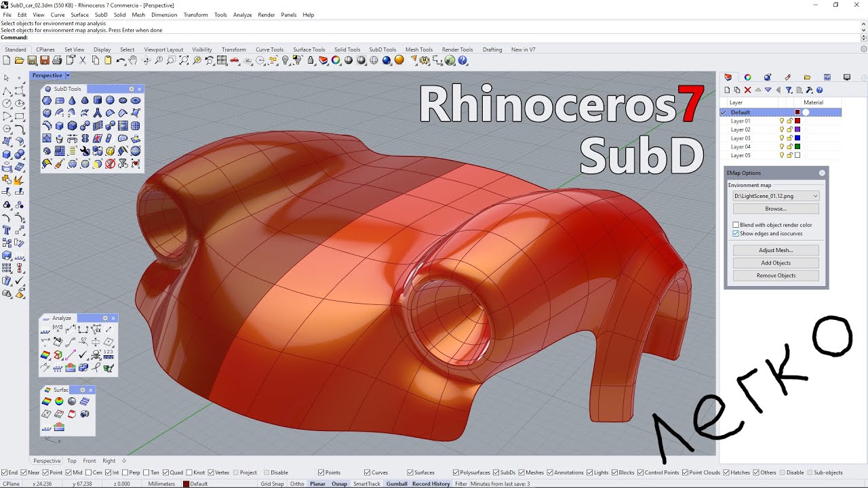Click the Adjust Mesh... button
This screenshot has width=868, height=488.
pyautogui.click(x=776, y=250)
